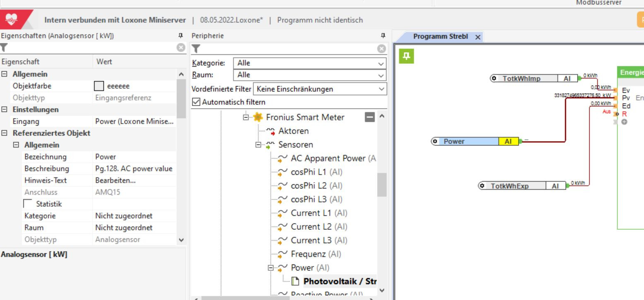644x300 pixels.
Task: Click the Anschluss value AMQ15
Action: tap(108, 192)
